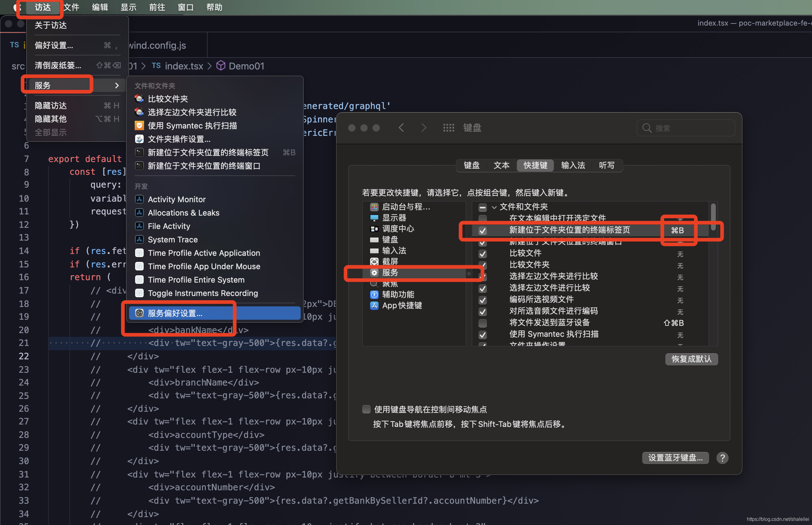Click the help question mark button
This screenshot has width=812, height=525.
[722, 458]
